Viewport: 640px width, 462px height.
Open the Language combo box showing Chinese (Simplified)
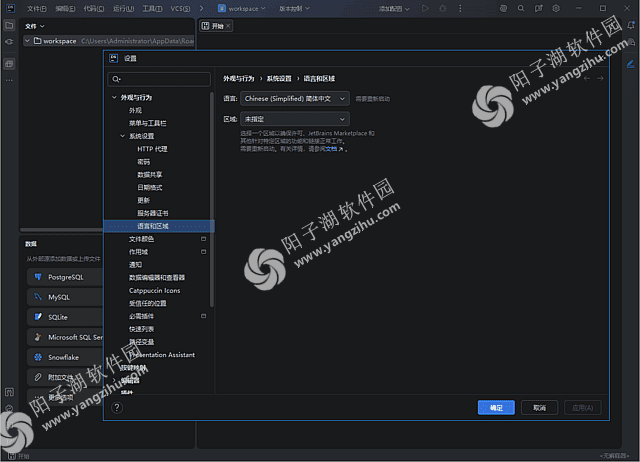(295, 98)
